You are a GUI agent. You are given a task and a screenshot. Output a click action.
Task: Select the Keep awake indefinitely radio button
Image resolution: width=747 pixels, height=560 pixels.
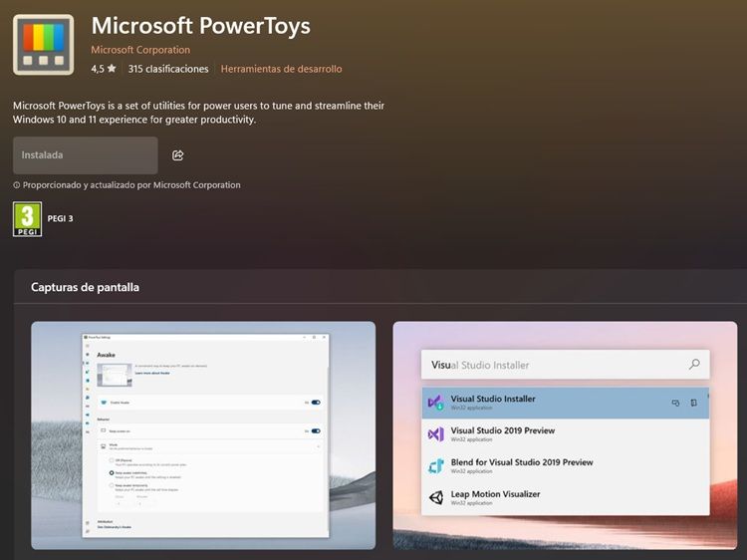(112, 473)
